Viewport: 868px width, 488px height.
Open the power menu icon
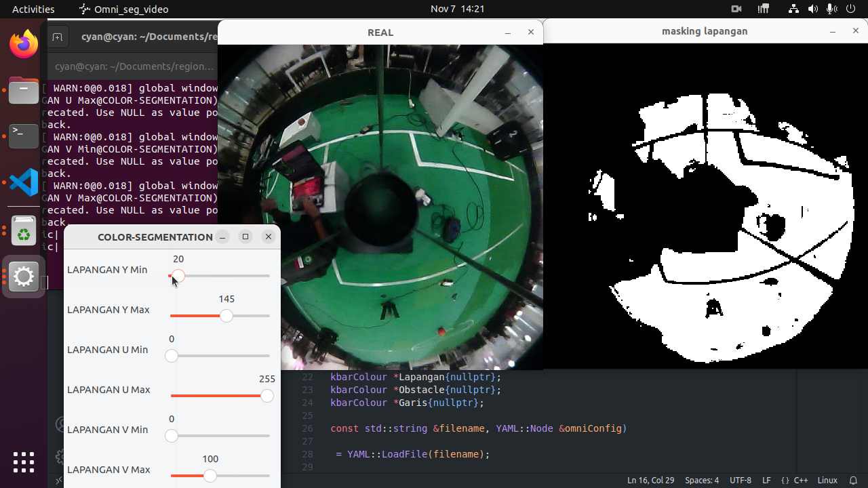pyautogui.click(x=849, y=9)
